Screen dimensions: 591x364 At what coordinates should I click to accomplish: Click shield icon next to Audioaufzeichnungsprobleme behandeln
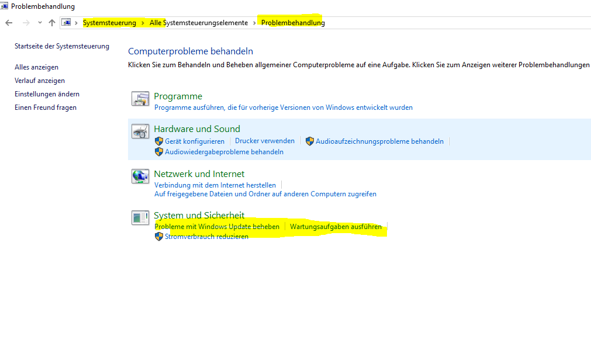(x=310, y=141)
